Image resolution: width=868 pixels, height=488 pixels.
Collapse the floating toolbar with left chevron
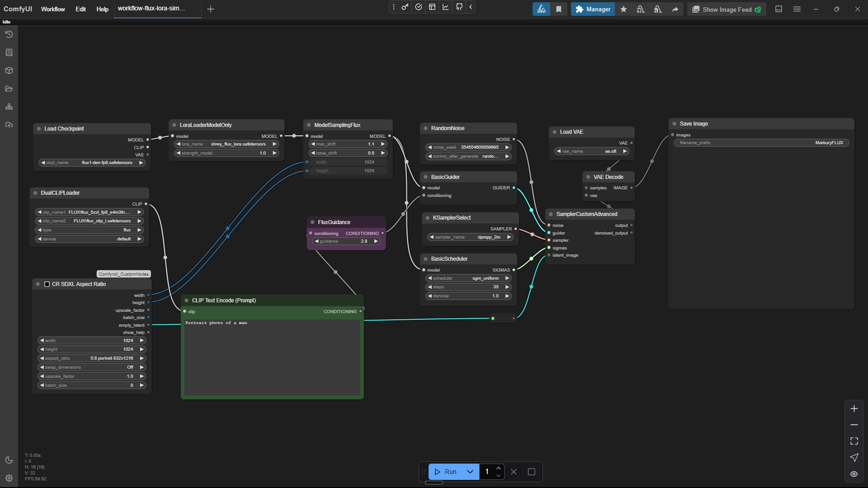[x=471, y=7]
